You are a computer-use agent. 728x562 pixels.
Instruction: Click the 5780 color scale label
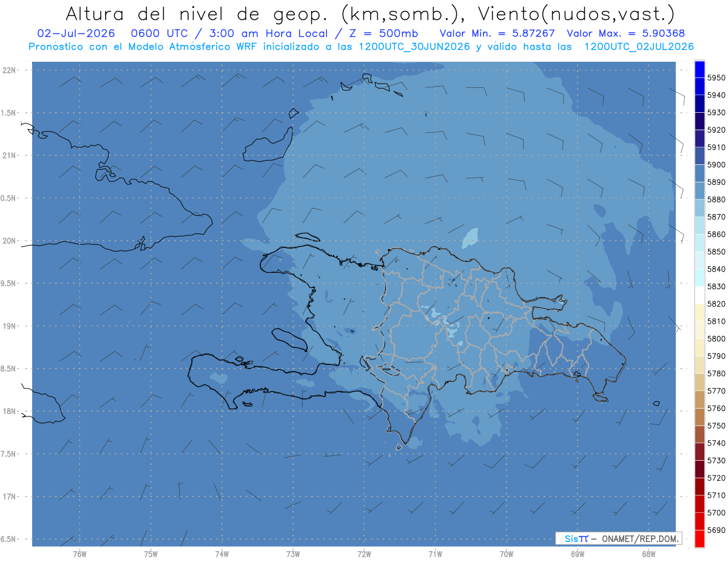point(716,373)
